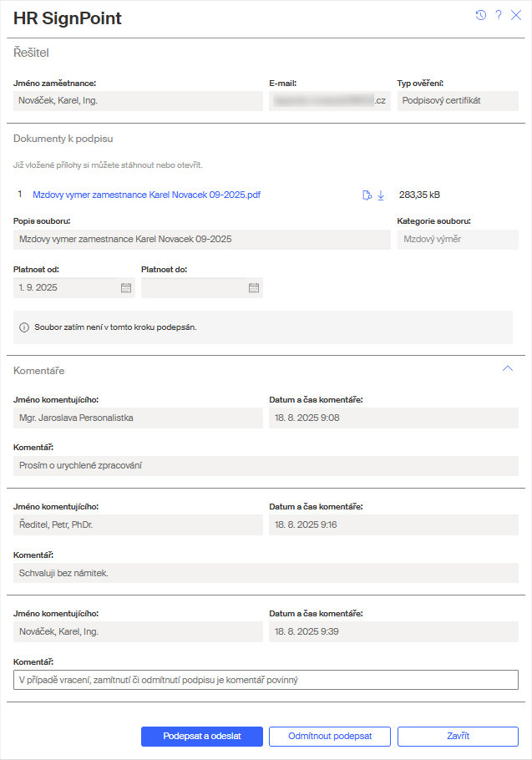
Task: Open the history icon in header
Action: point(481,15)
